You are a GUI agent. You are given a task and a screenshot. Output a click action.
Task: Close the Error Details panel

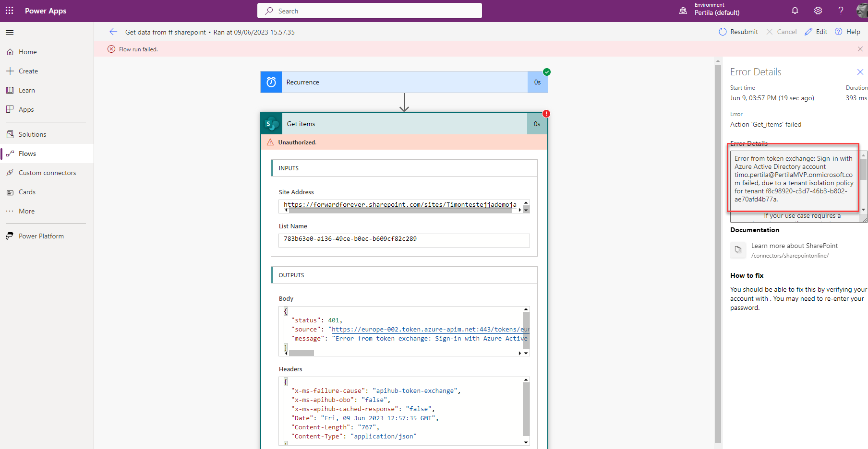(860, 72)
